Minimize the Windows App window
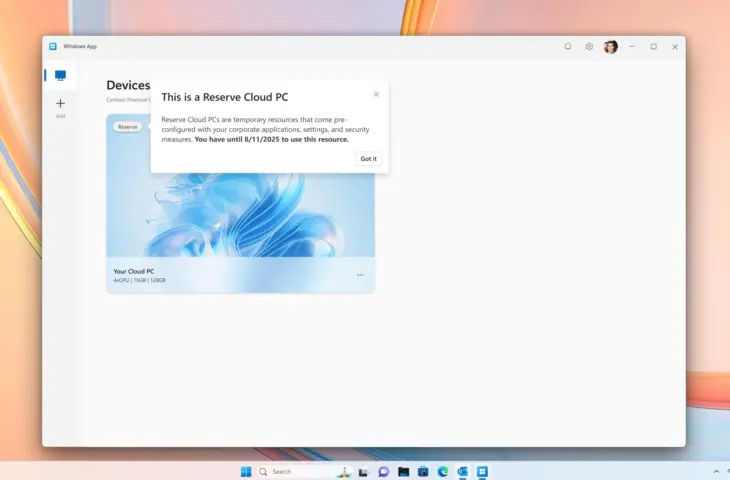Screen dimensions: 730x480 point(632,47)
